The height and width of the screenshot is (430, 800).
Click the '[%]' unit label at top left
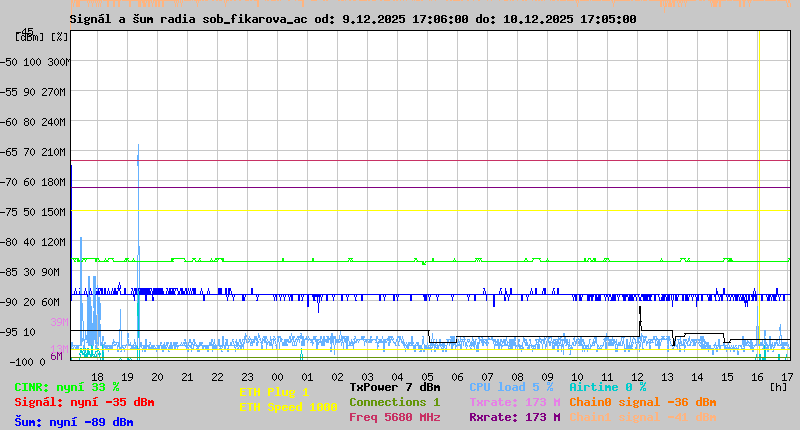pyautogui.click(x=60, y=37)
